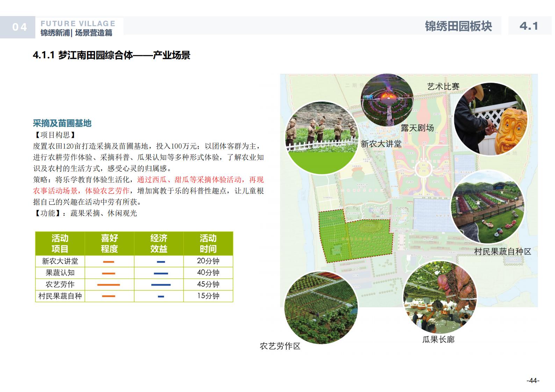Click the 20分钟 cell

pos(208,261)
